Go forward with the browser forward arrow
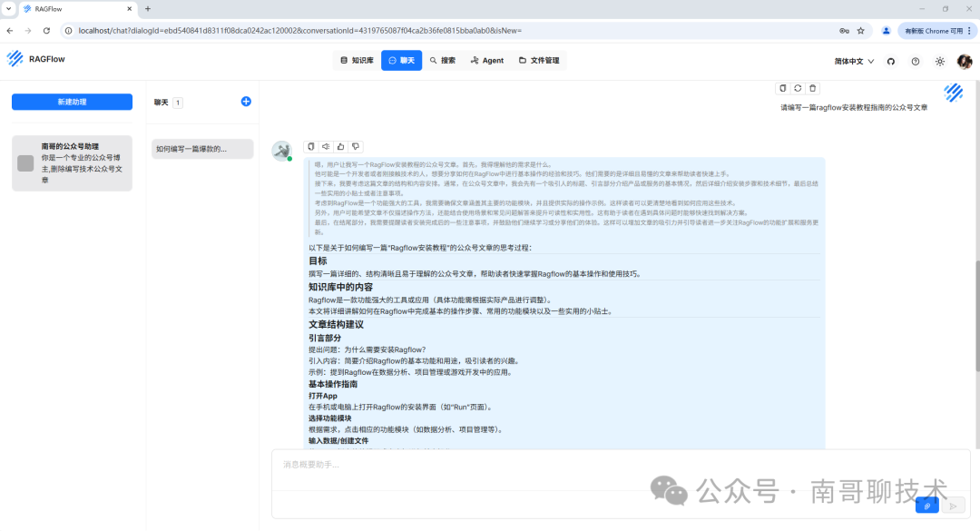980x531 pixels. [28, 31]
